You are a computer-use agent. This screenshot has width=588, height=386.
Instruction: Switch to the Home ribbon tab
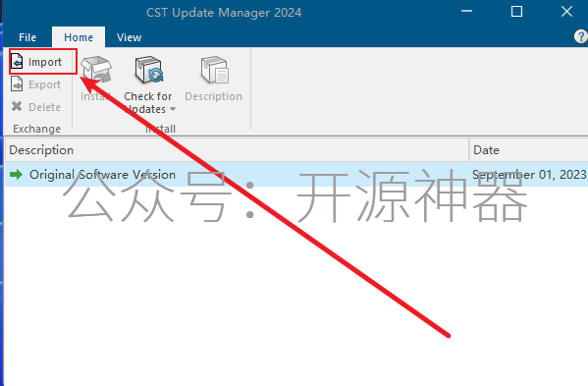pyautogui.click(x=79, y=37)
